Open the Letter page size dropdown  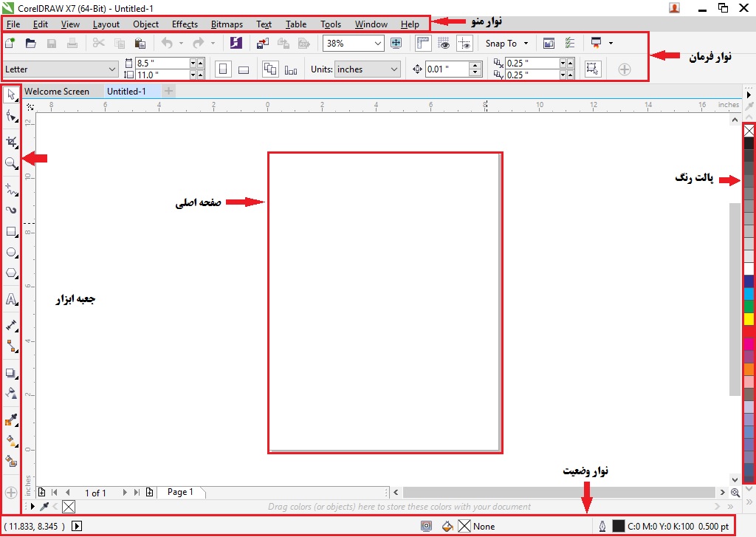(x=112, y=69)
